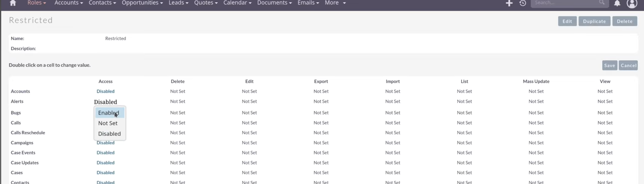
Task: Click Accounts Delete Not Set cell
Action: click(178, 91)
